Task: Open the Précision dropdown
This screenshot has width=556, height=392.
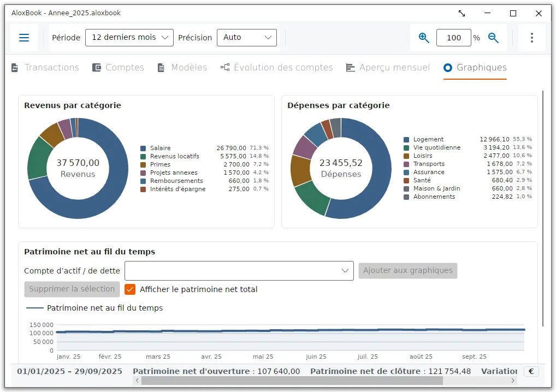Action: [x=247, y=38]
